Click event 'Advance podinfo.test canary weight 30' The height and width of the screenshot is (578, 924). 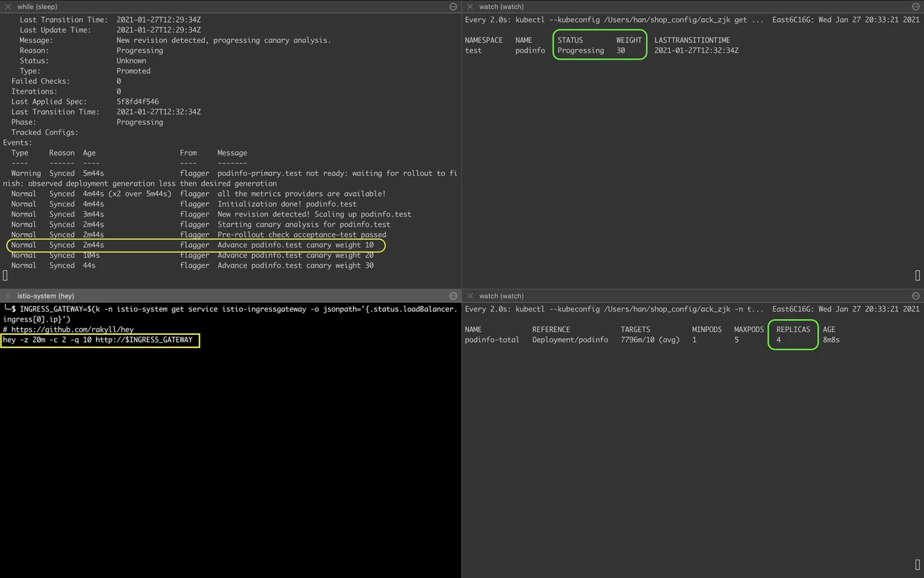click(x=296, y=266)
